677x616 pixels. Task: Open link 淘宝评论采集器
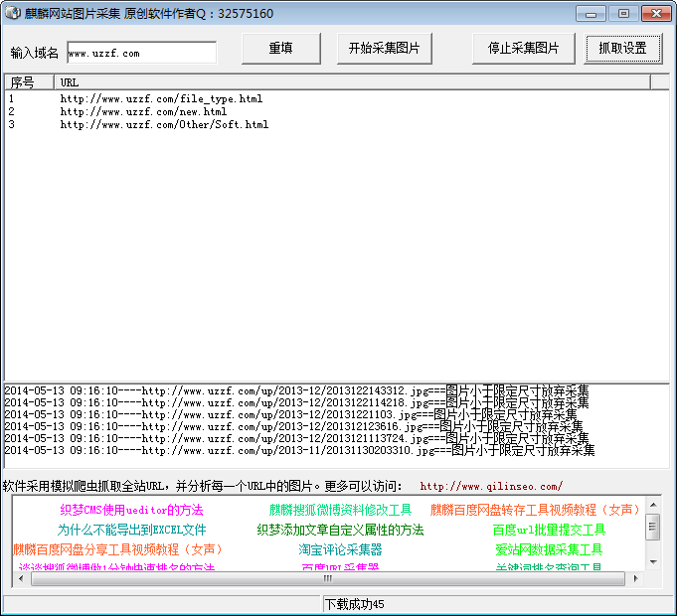[340, 549]
